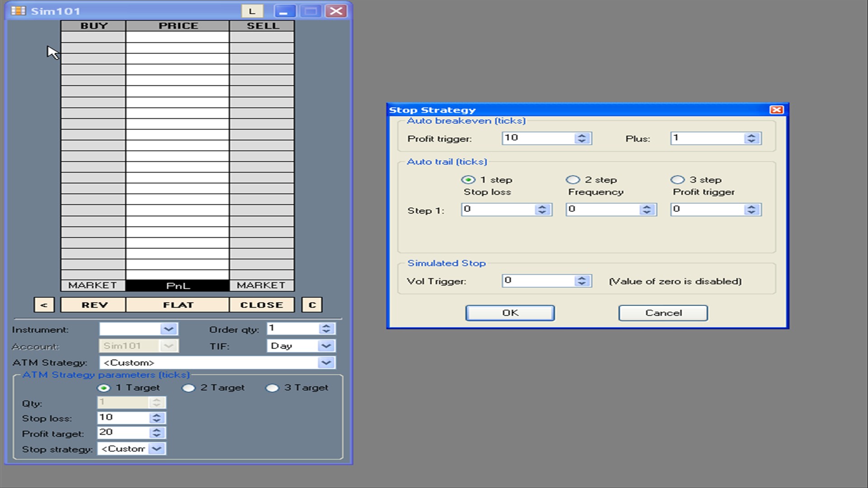Image resolution: width=868 pixels, height=488 pixels.
Task: Choose the 2 Target radio button
Action: click(x=189, y=388)
